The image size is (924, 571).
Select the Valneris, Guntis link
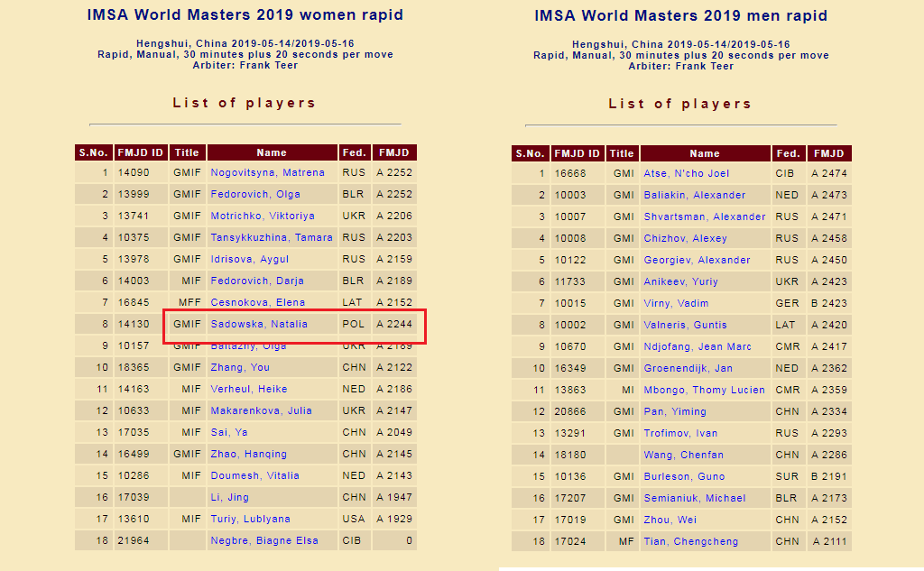coord(686,326)
